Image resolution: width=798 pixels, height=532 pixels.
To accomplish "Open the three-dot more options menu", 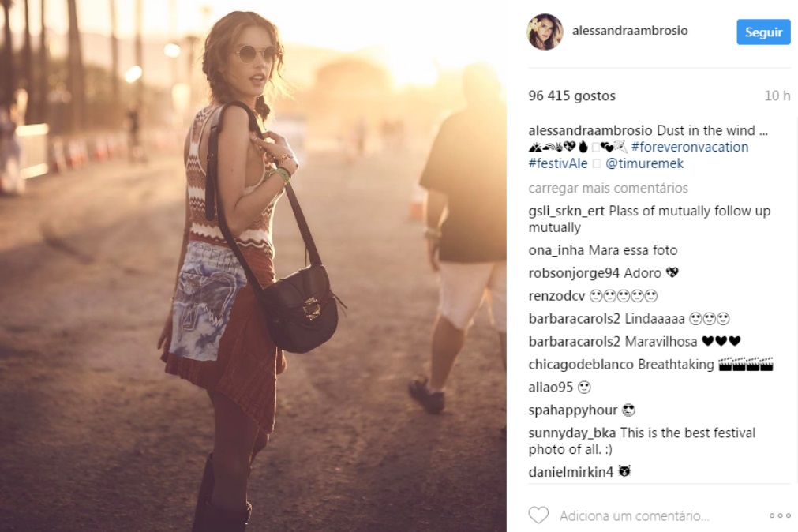I will click(779, 515).
